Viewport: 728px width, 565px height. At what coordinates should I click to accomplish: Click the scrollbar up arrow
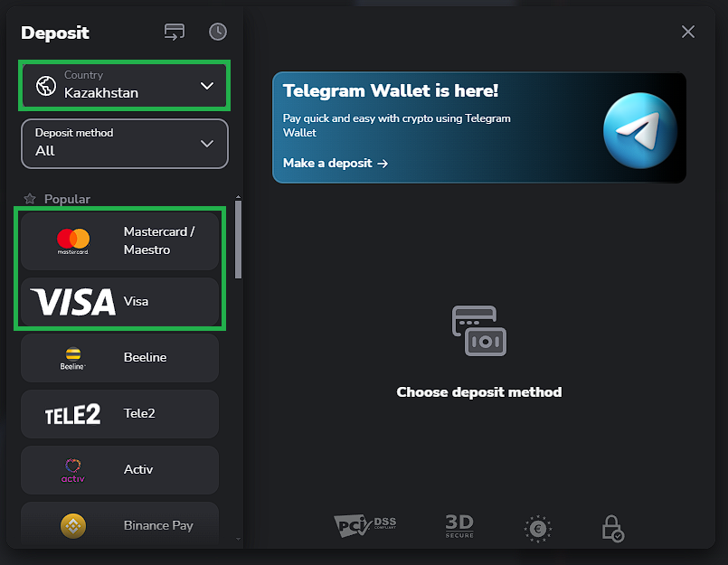tap(238, 197)
